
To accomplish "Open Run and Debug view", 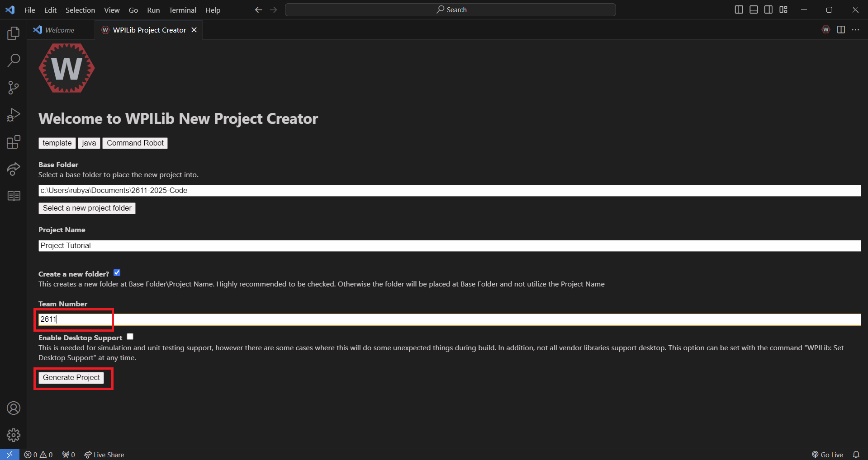I will pos(14,115).
